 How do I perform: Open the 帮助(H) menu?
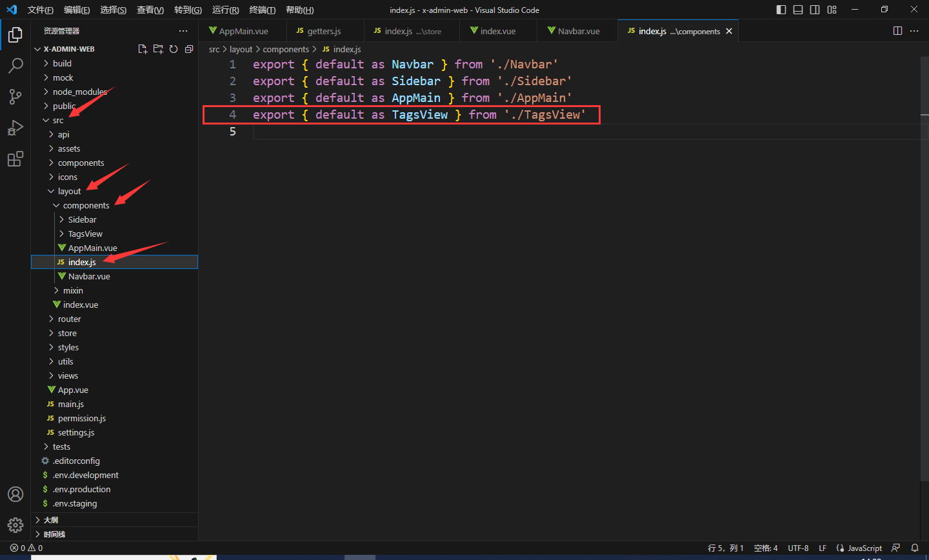[299, 10]
